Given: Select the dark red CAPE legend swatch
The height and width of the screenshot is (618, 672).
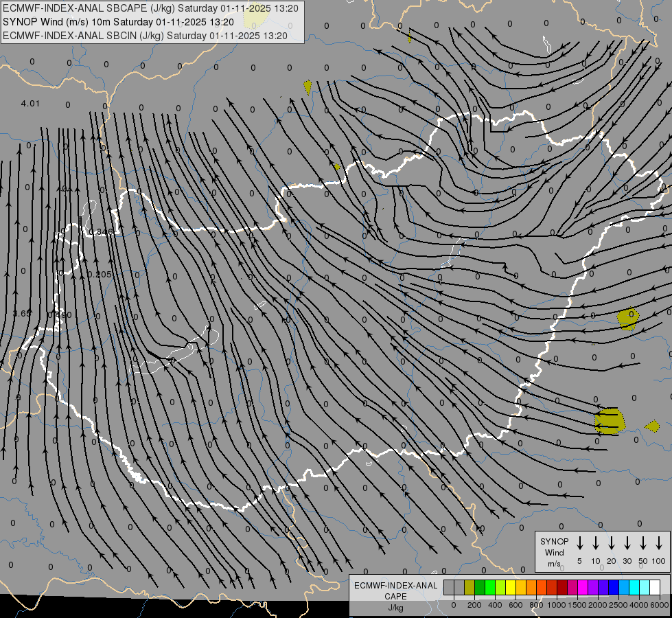Looking at the screenshot, I should 562,588.
